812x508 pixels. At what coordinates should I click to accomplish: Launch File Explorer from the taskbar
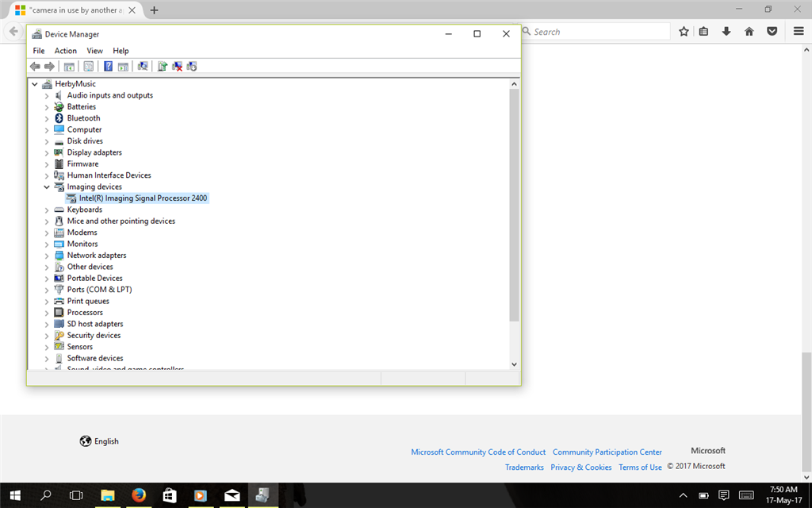108,495
